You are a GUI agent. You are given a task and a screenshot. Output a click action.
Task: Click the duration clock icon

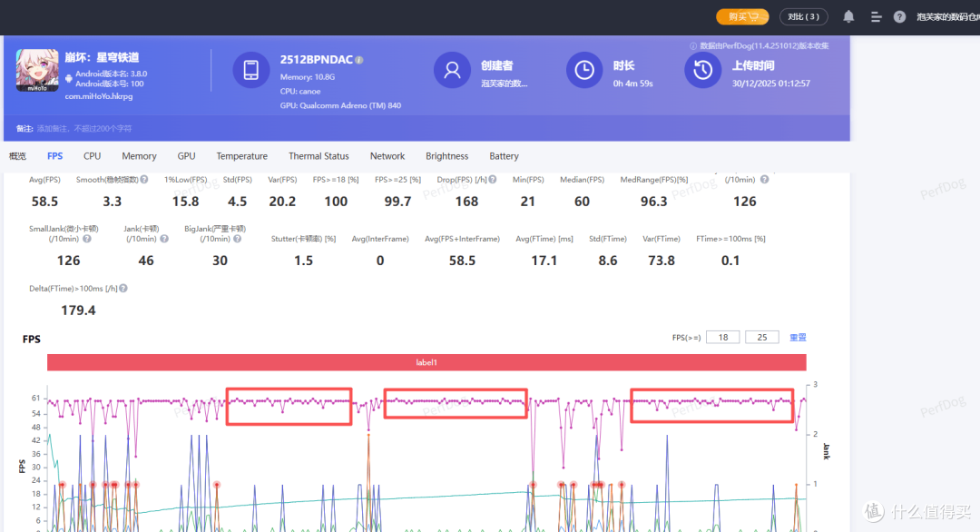pos(584,70)
